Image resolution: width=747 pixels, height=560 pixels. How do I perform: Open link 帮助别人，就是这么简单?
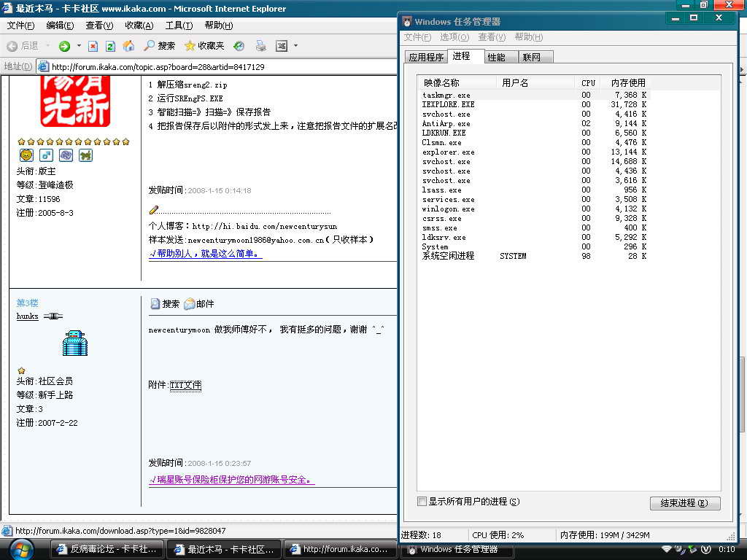tap(205, 254)
